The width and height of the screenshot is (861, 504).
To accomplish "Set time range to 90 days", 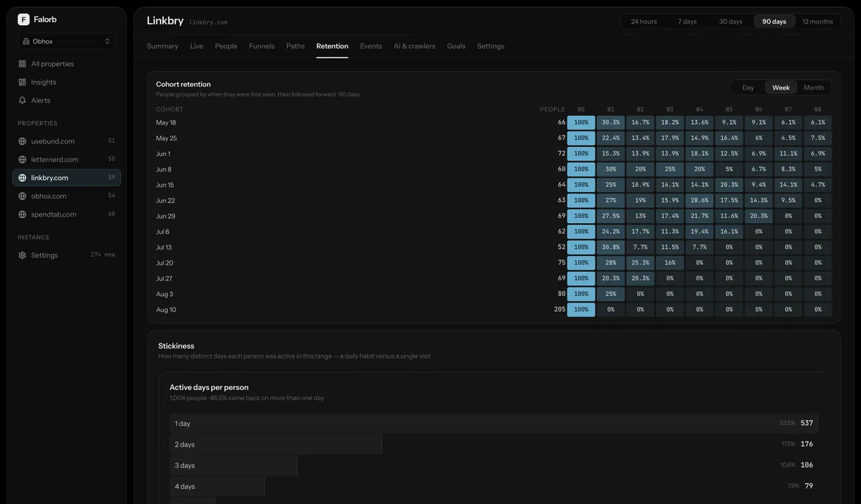I will point(774,22).
